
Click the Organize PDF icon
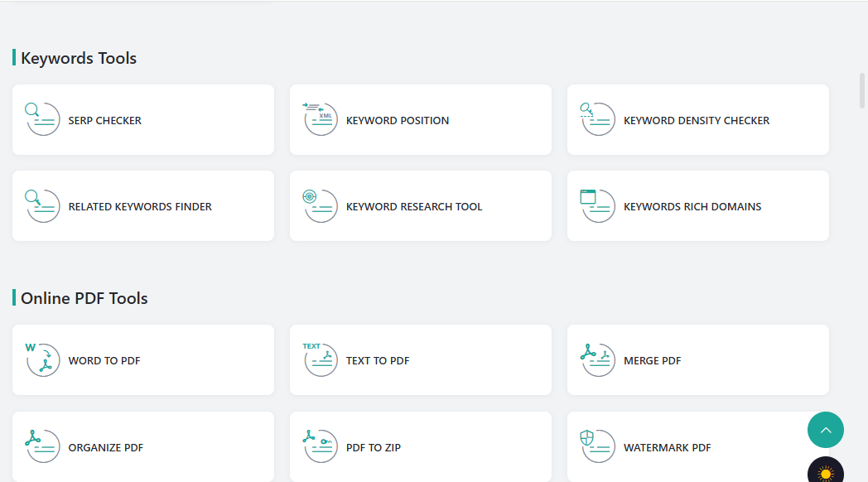(x=42, y=446)
